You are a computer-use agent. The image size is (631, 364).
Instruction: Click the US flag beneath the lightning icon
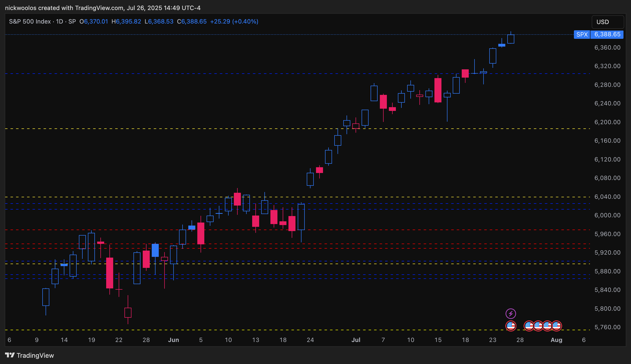coord(511,326)
